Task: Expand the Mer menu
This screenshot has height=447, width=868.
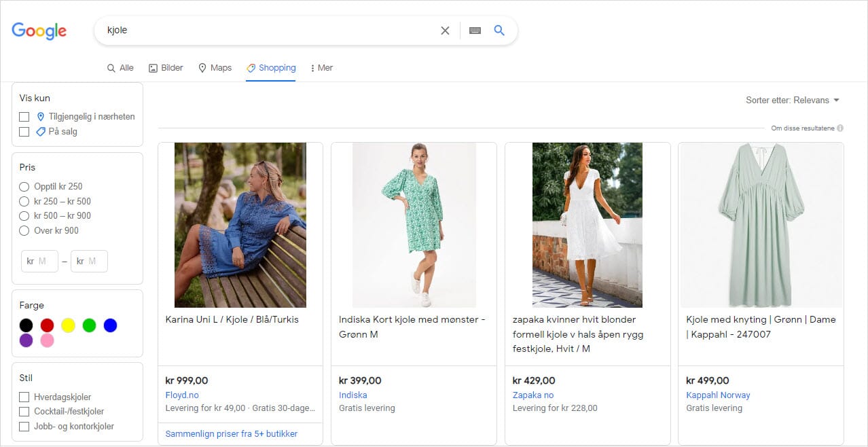Action: [321, 68]
